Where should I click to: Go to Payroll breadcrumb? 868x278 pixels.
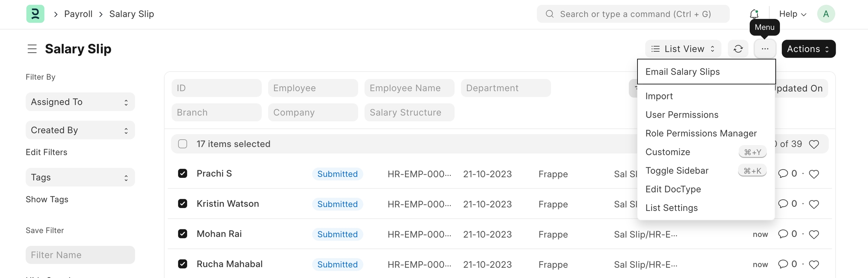click(x=78, y=14)
